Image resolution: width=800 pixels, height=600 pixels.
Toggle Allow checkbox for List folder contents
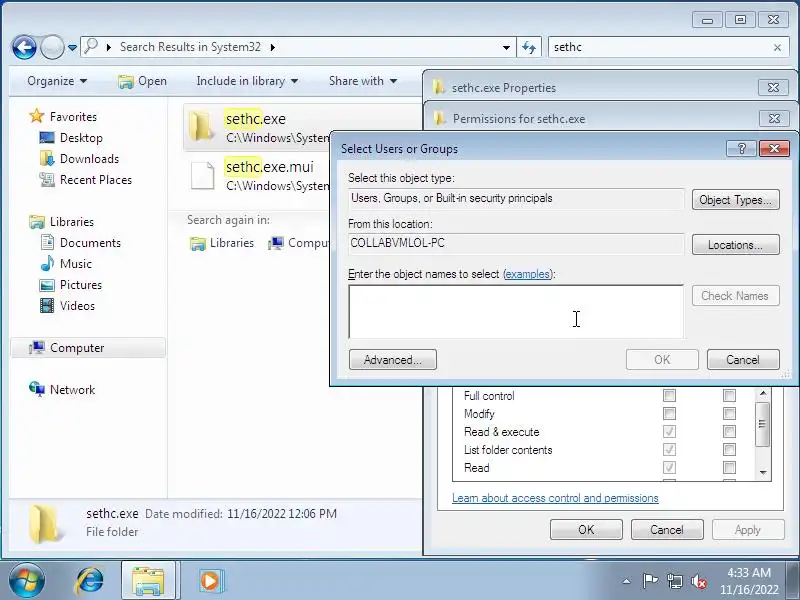click(669, 449)
